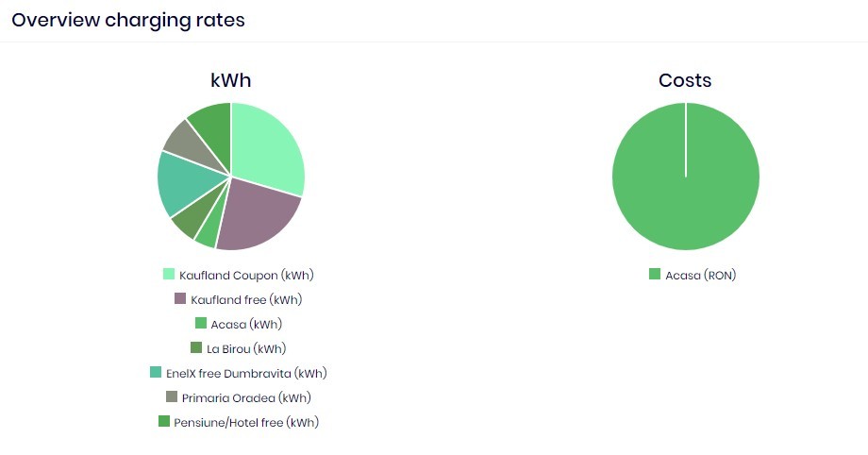Toggle the La Birou (kWh) legend text
Viewport: 868px width, 455px height.
246,349
